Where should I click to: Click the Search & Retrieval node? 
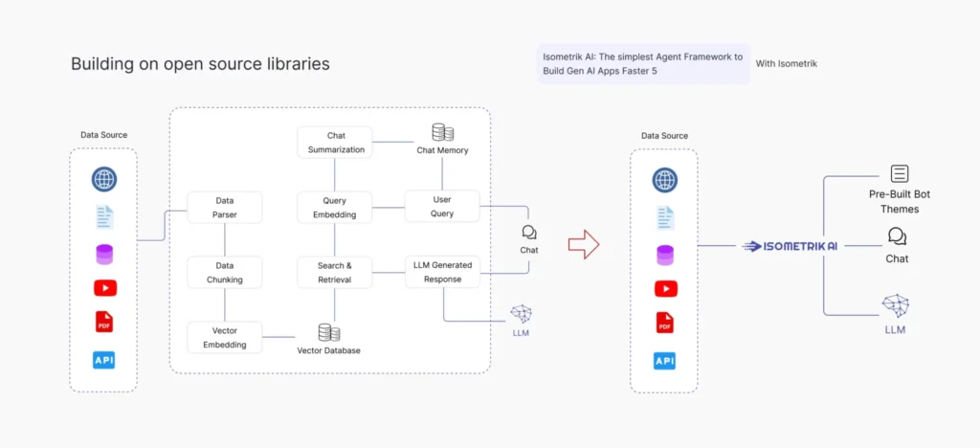point(334,272)
